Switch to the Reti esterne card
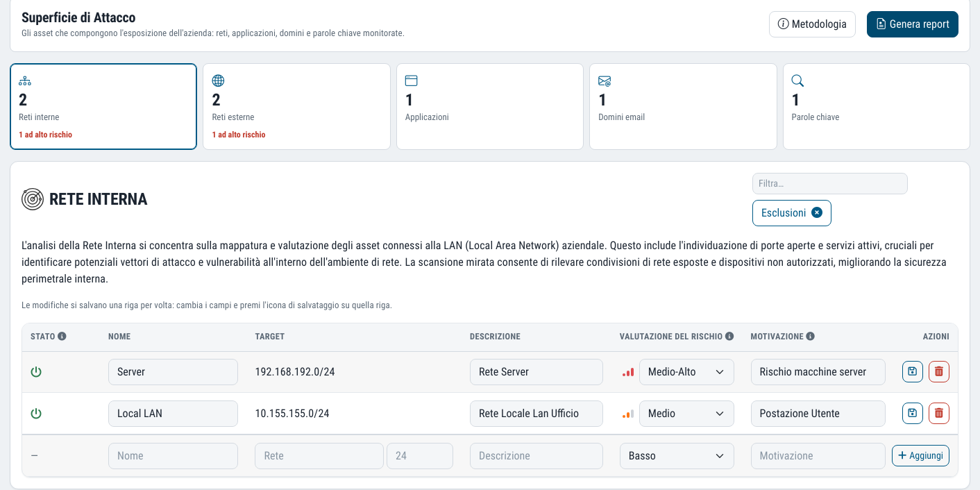 tap(296, 107)
